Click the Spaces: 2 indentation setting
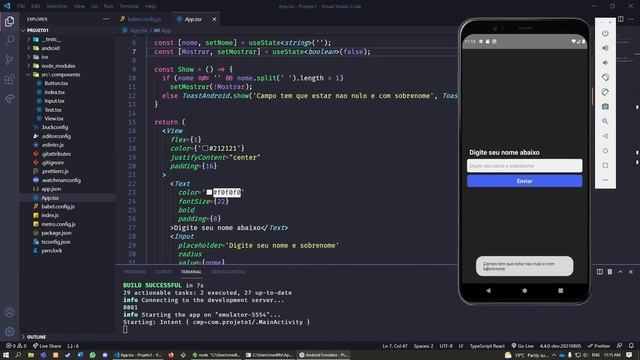Image resolution: width=640 pixels, height=360 pixels. coord(423,346)
